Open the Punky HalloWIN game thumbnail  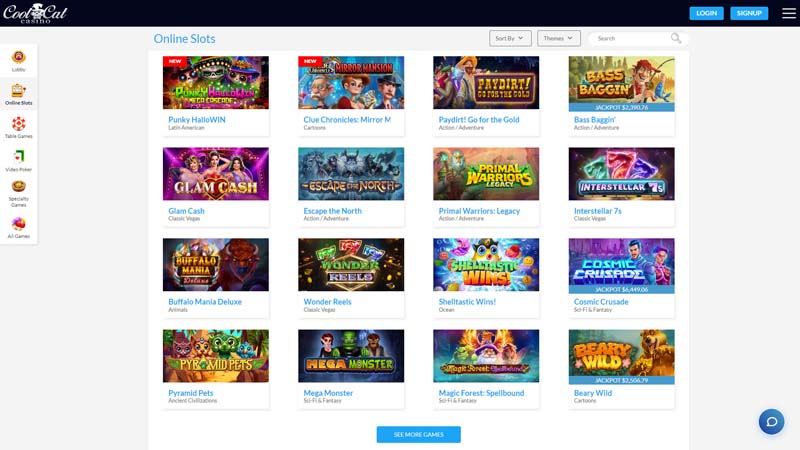point(216,83)
